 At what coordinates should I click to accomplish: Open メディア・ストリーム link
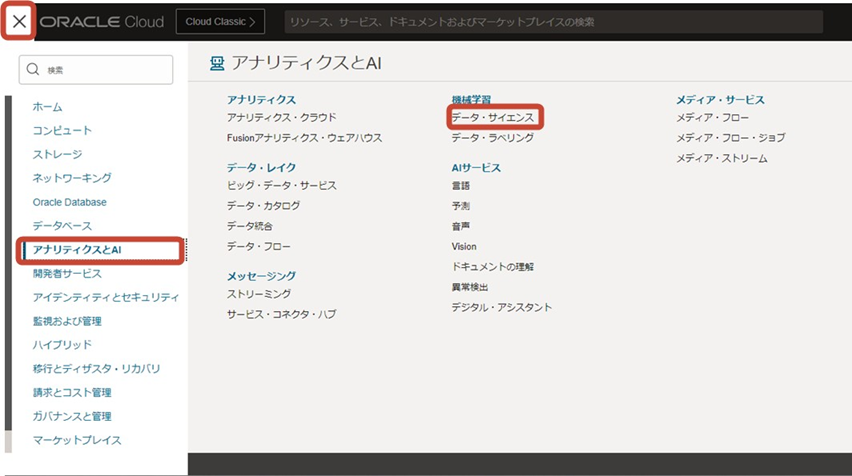(722, 159)
